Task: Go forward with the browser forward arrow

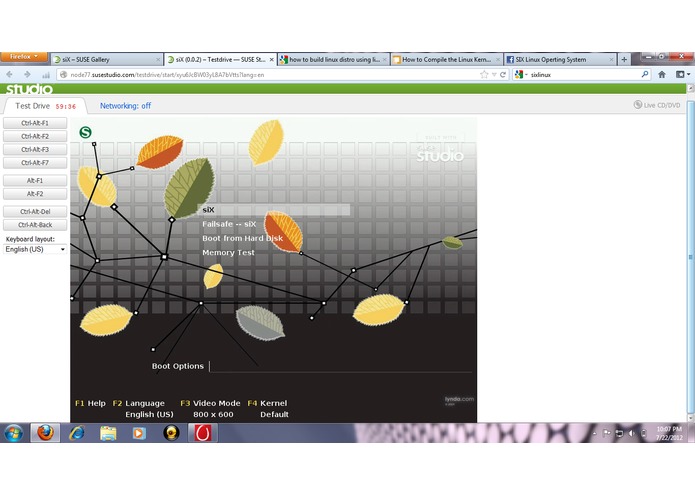Action: tap(27, 74)
